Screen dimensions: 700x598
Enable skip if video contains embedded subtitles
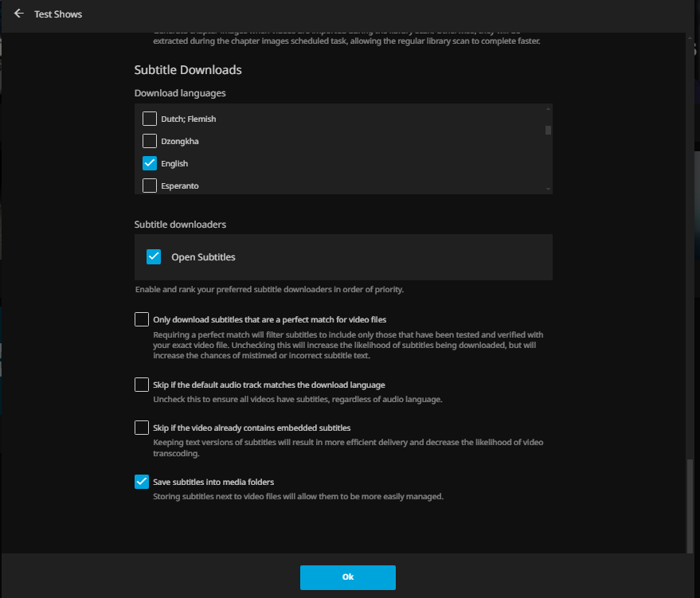[x=142, y=428]
